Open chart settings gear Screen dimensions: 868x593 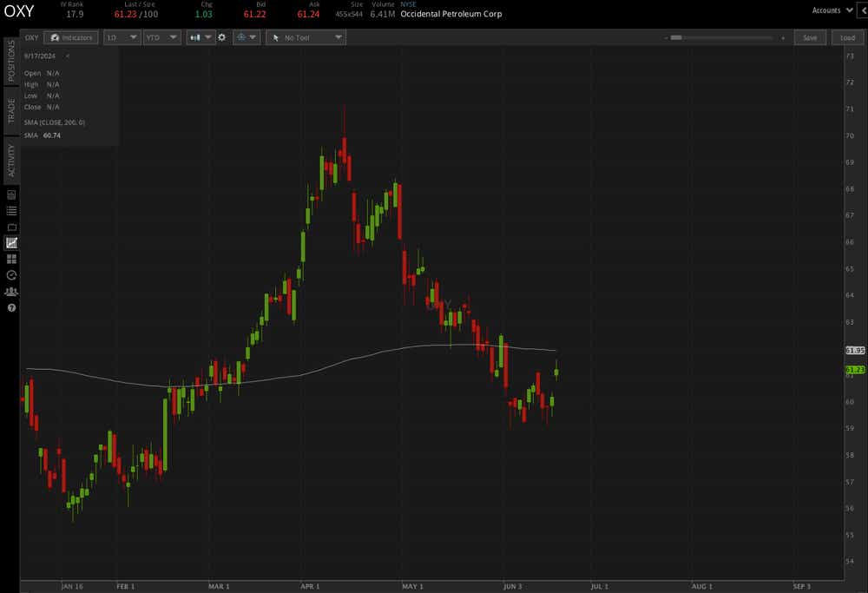click(x=222, y=37)
